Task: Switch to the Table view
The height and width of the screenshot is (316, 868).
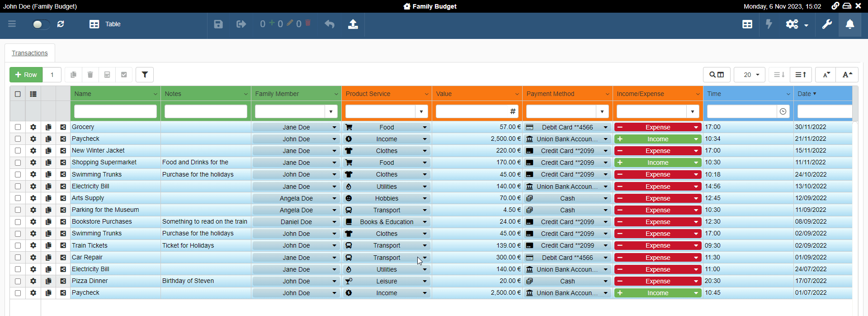Action: point(105,24)
